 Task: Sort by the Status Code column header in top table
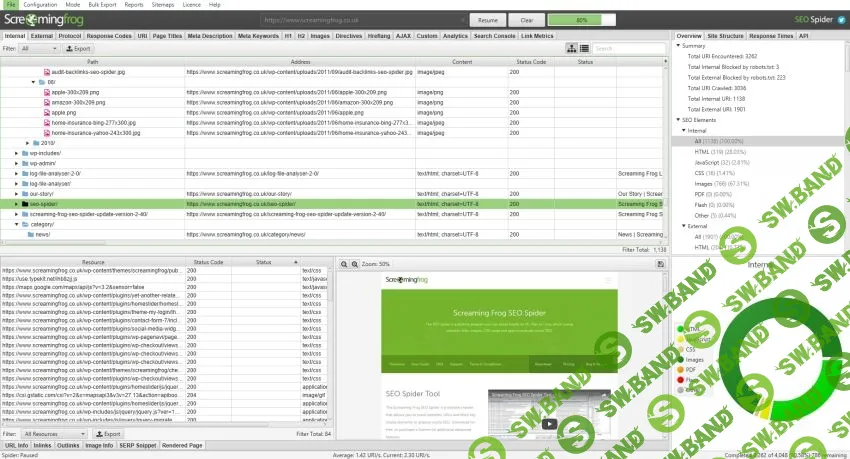[531, 62]
